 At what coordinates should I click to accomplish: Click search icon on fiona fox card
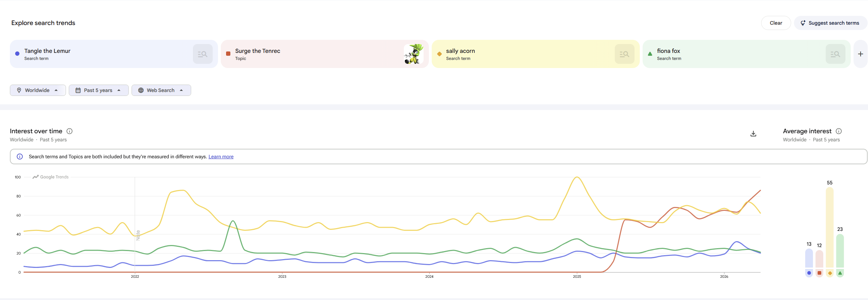click(x=835, y=54)
